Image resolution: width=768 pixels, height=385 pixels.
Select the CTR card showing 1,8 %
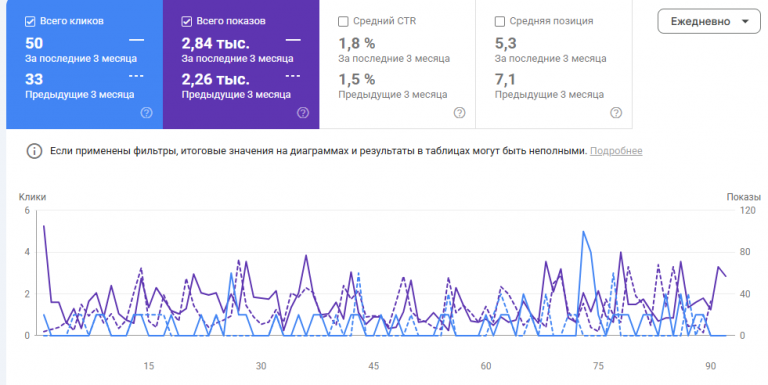397,64
